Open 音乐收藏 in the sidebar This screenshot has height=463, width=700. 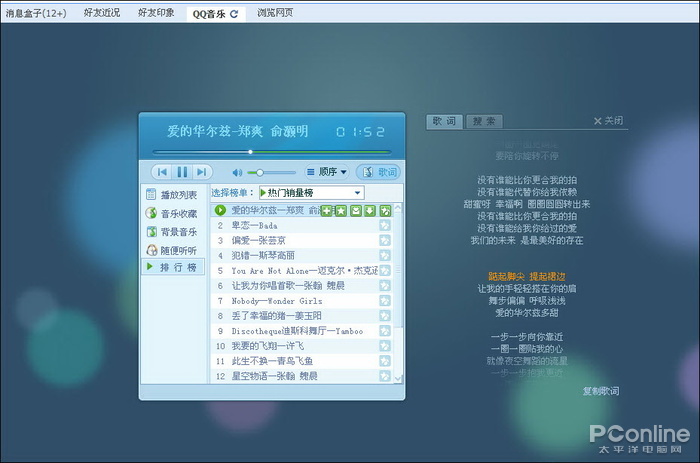(x=172, y=213)
